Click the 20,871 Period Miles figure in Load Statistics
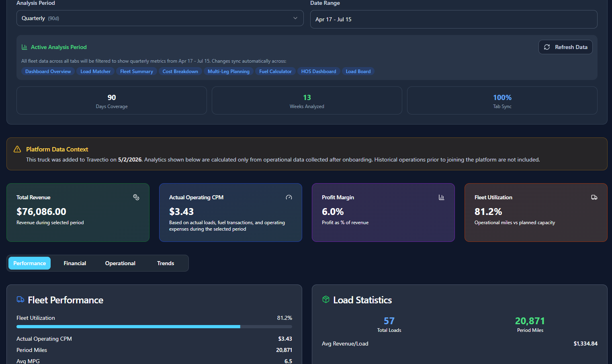Screen dimensions: 612x364 (530, 321)
